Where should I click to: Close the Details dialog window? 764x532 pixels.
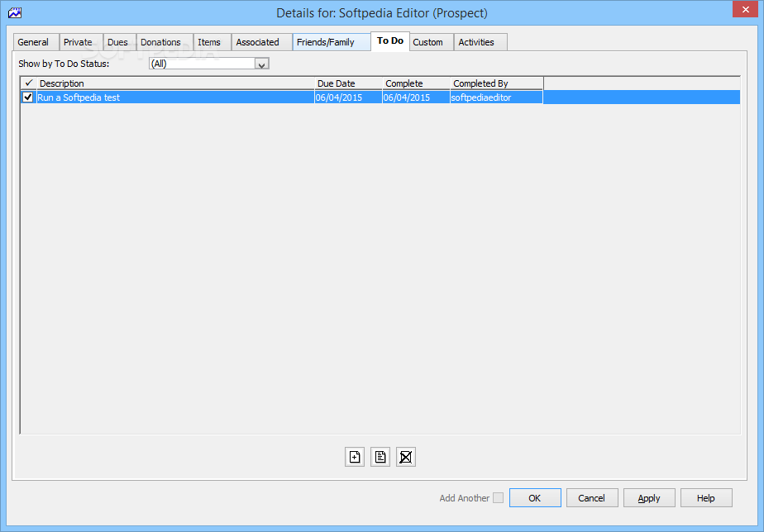[x=745, y=9]
